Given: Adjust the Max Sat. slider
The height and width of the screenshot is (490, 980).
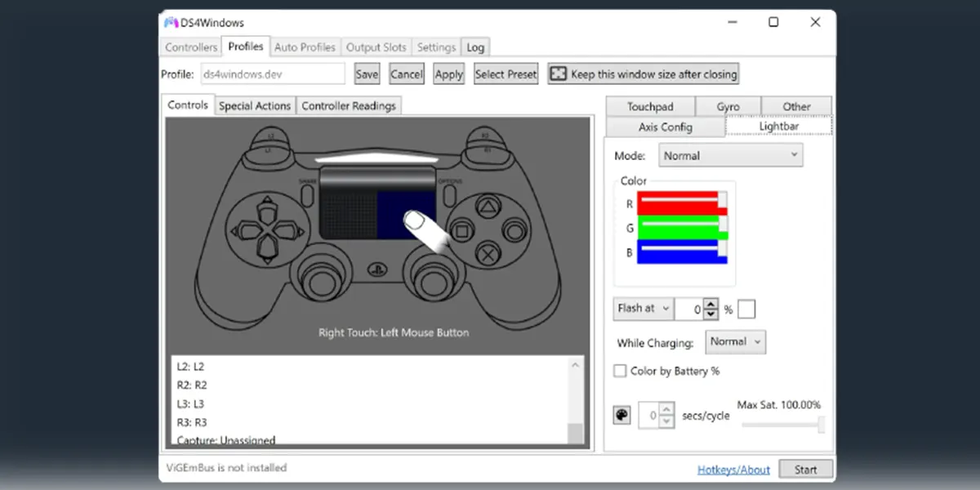Looking at the screenshot, I should coord(782,424).
